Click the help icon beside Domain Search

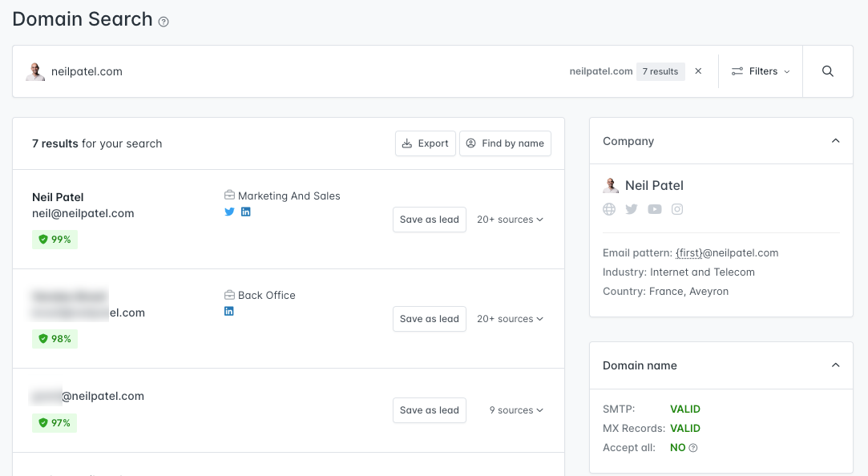164,22
